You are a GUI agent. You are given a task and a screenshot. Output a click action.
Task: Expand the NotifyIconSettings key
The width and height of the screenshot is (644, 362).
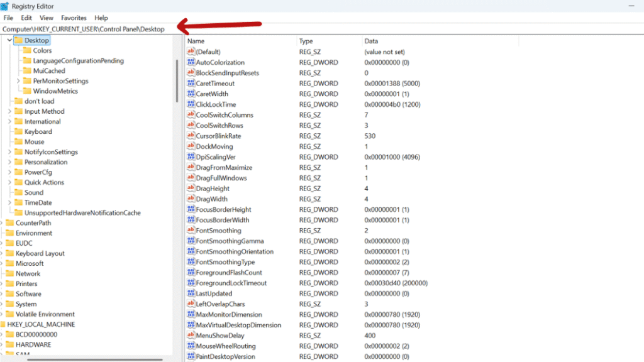pyautogui.click(x=9, y=152)
